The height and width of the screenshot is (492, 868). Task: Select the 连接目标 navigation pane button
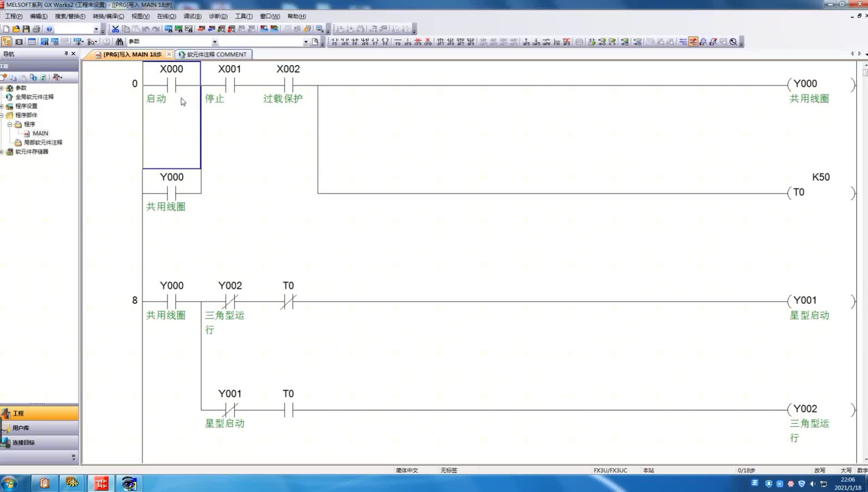tap(39, 442)
